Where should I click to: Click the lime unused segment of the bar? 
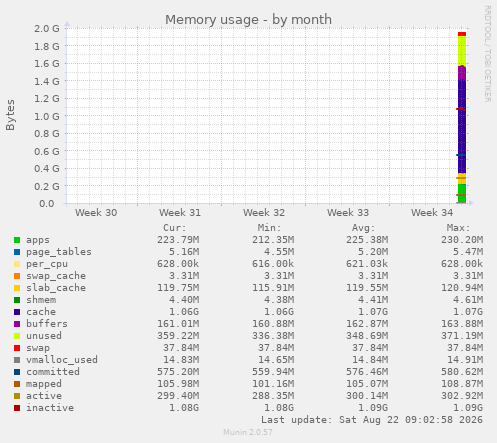coord(462,51)
